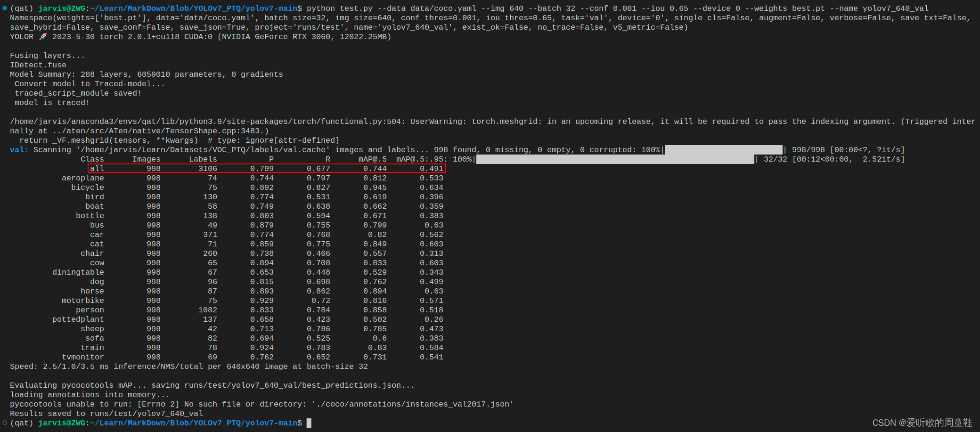Select the 'aeroplane' class name
This screenshot has width=980, height=432.
coord(83,178)
